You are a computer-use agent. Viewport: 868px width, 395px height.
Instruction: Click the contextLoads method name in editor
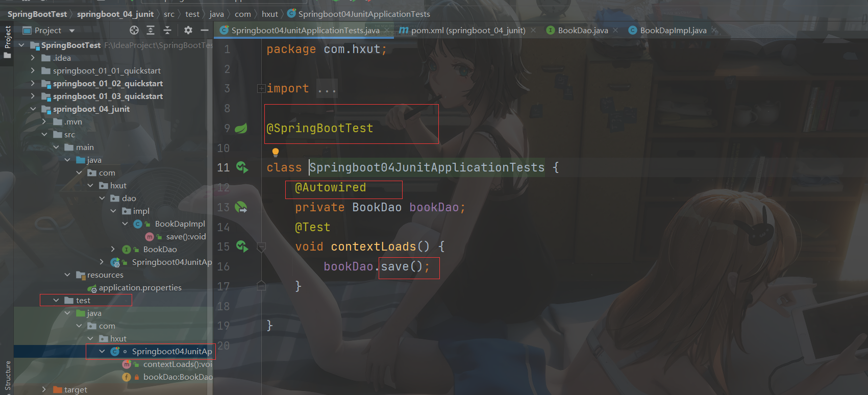click(374, 247)
